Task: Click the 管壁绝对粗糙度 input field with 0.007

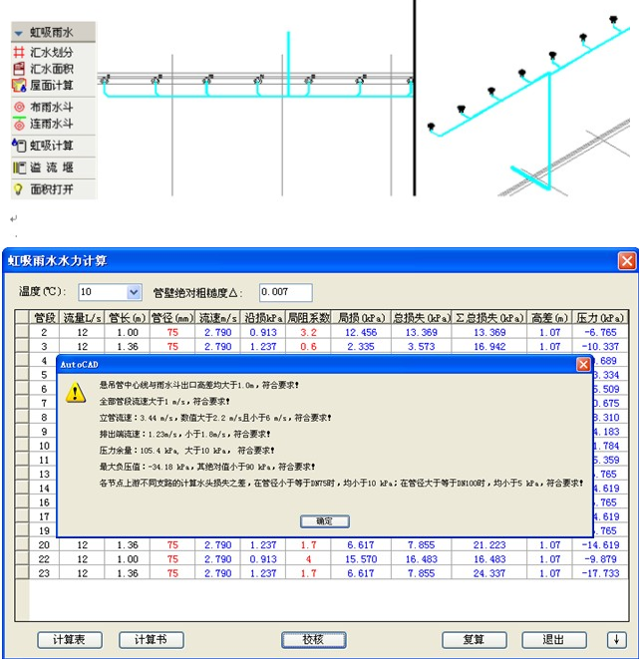Action: [286, 292]
